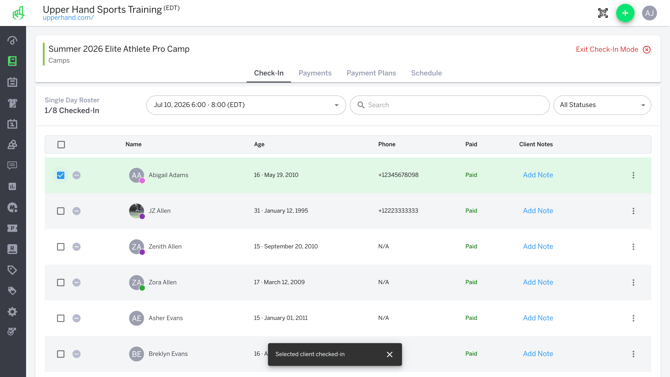Click the Age column header
The height and width of the screenshot is (377, 670).
(x=259, y=144)
